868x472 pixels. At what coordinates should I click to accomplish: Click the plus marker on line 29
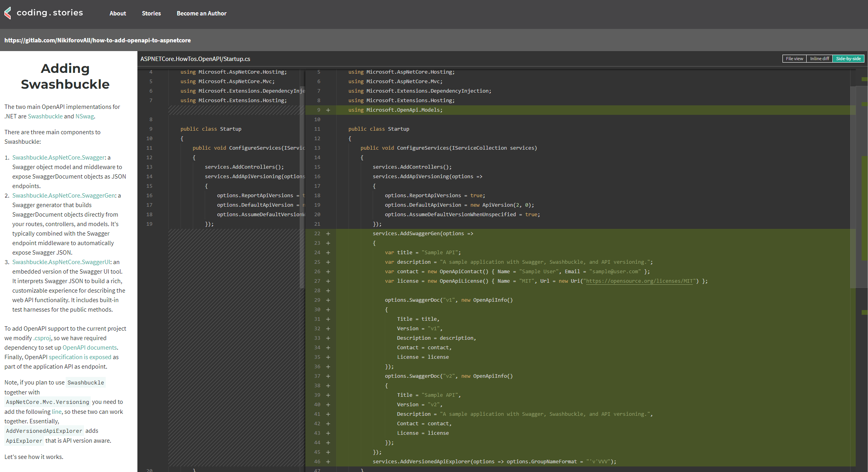[328, 300]
